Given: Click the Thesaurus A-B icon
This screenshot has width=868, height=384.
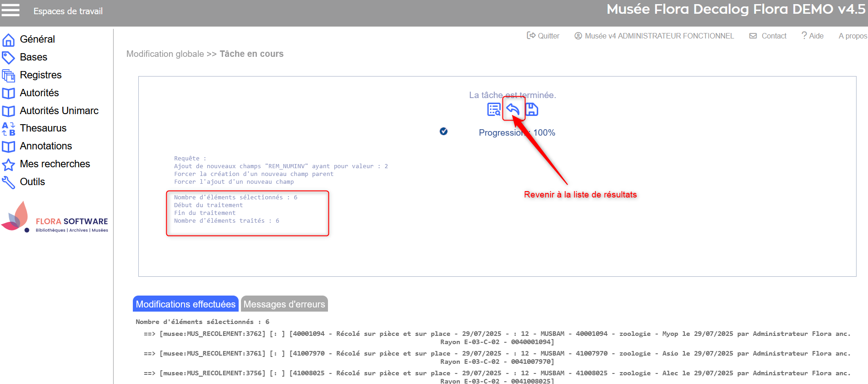Looking at the screenshot, I should pos(8,129).
